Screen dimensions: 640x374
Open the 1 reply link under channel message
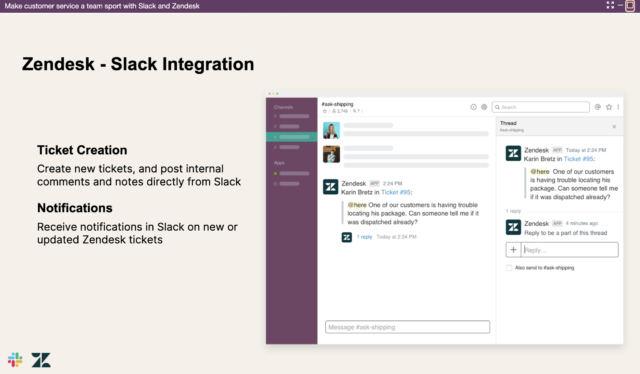point(364,237)
